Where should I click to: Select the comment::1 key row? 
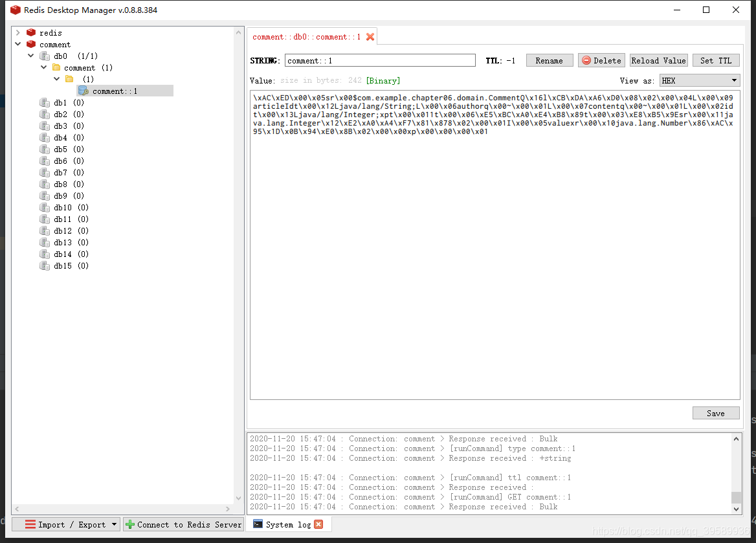(x=125, y=91)
